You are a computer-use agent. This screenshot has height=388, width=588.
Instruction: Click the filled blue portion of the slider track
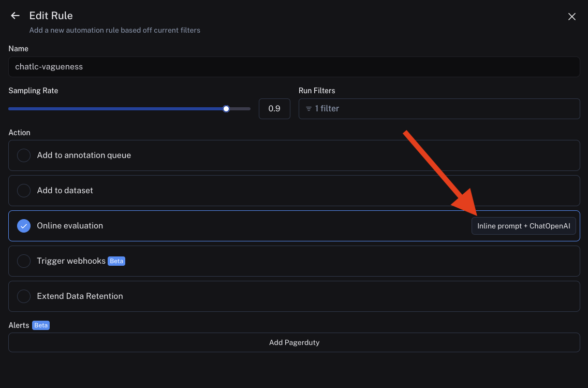tap(114, 109)
